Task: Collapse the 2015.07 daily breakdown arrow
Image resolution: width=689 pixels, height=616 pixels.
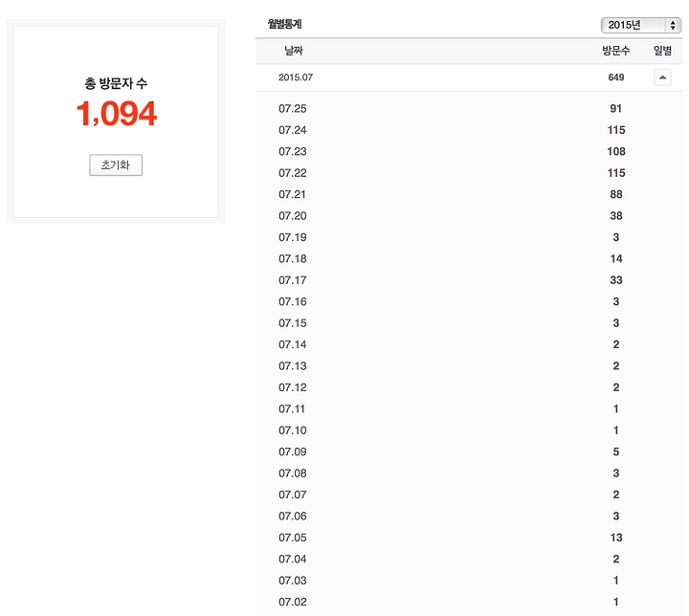Action: coord(662,77)
